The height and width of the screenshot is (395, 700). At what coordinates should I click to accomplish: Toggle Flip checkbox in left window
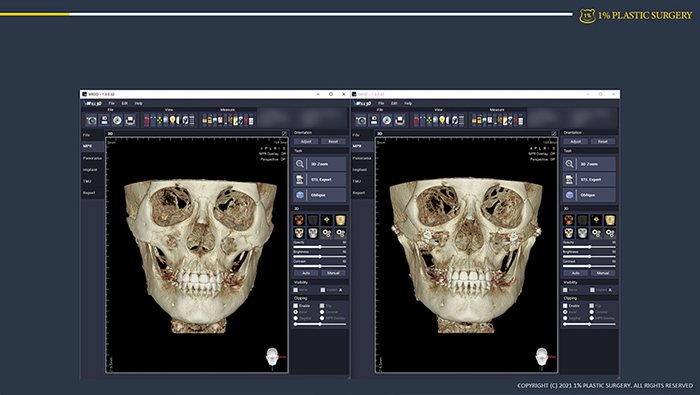[x=322, y=306]
